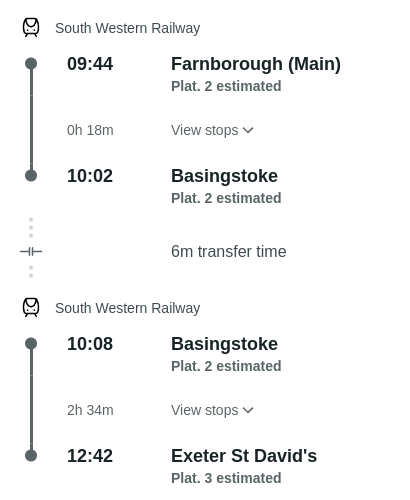This screenshot has height=500, width=410.
Task: Click the second South Western Railway operator label
Action: [128, 308]
